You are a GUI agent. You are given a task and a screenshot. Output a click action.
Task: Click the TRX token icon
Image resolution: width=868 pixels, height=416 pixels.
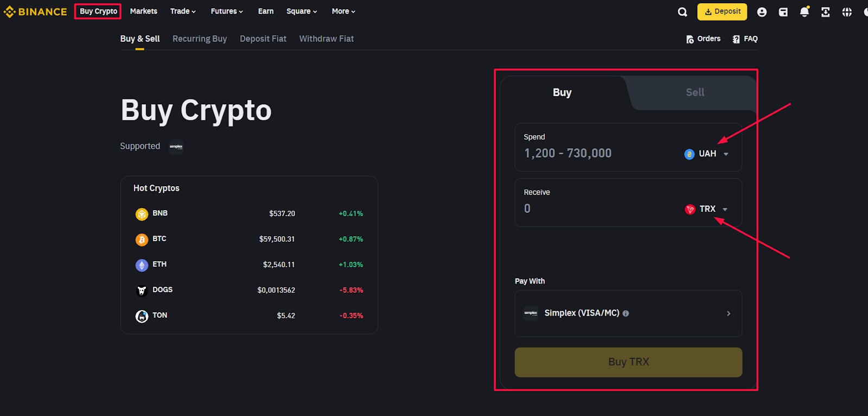(690, 209)
